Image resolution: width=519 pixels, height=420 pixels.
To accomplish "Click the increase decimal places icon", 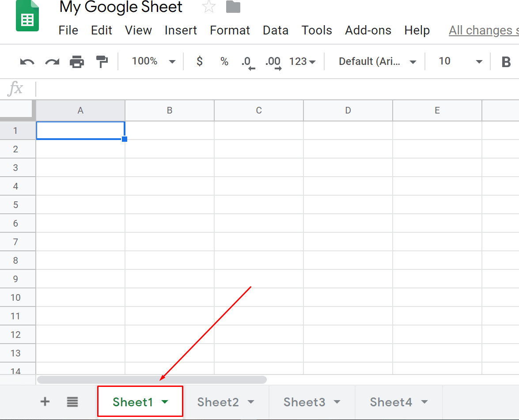I will click(x=273, y=61).
